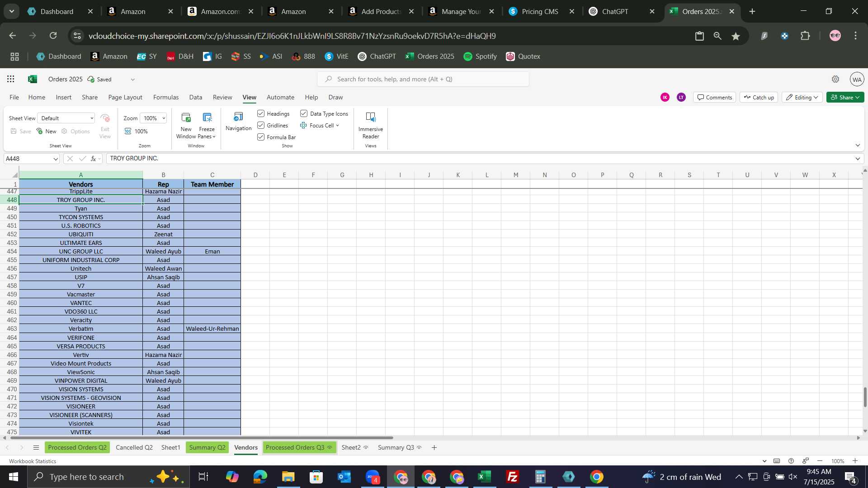
Task: Click the Catch up button
Action: [759, 97]
